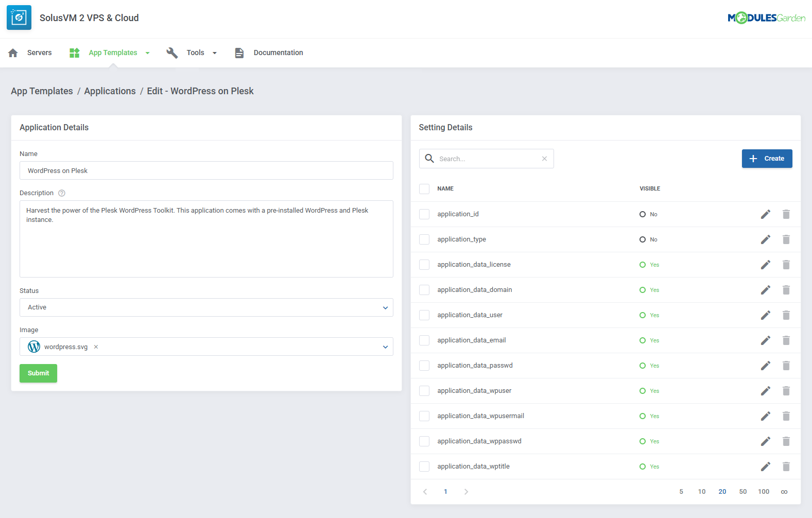Viewport: 812px width, 518px height.
Task: Edit the application_id setting
Action: 766,214
